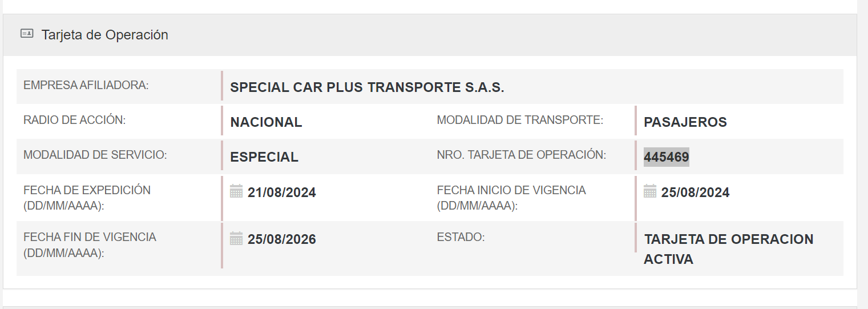Click the ID card icon in the panel header
The height and width of the screenshot is (309, 868).
27,34
